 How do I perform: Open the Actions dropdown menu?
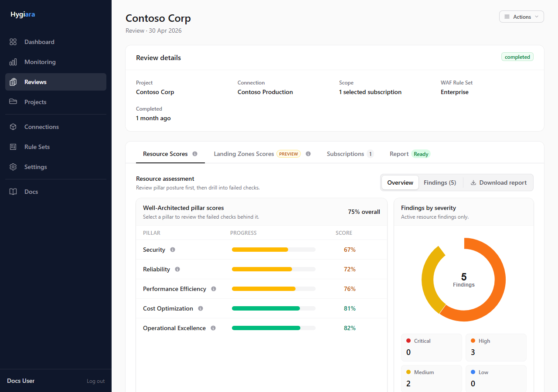(521, 17)
